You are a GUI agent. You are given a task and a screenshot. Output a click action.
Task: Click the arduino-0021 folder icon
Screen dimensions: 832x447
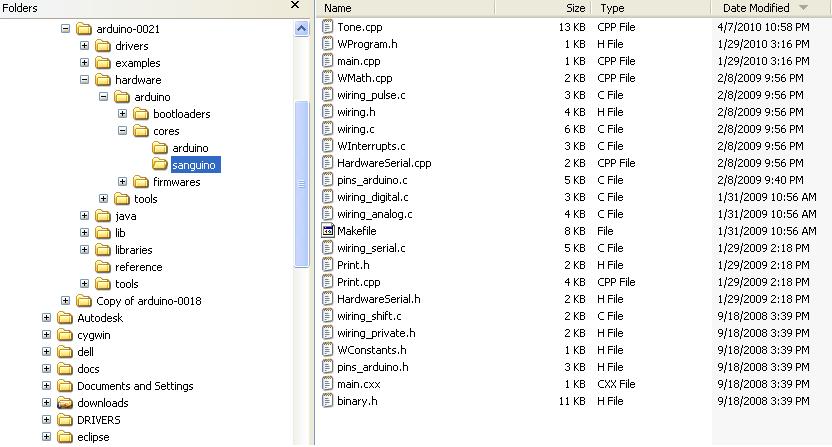84,28
